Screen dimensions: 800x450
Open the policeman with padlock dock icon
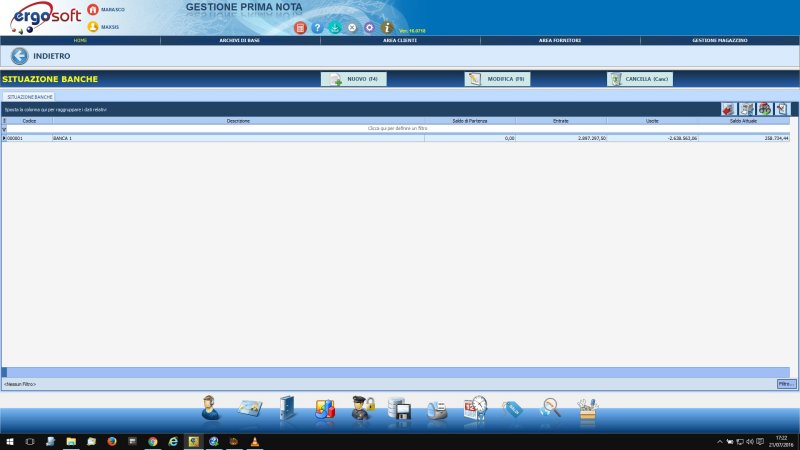click(x=363, y=408)
